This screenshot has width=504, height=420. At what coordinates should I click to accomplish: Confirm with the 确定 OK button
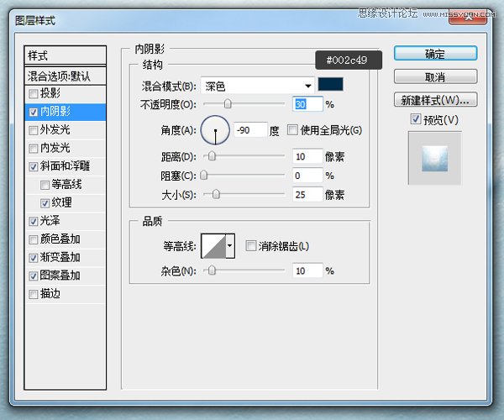pyautogui.click(x=435, y=54)
